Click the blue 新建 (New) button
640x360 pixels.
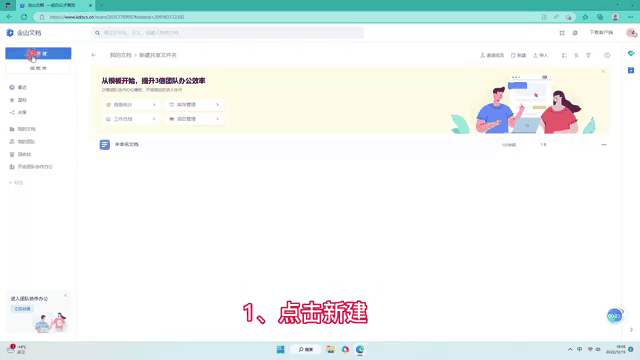tap(38, 53)
